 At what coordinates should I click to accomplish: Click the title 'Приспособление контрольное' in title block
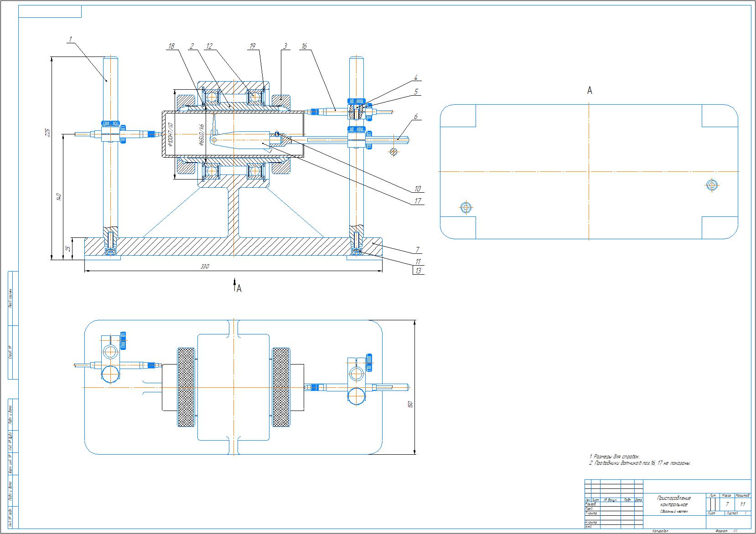point(673,501)
